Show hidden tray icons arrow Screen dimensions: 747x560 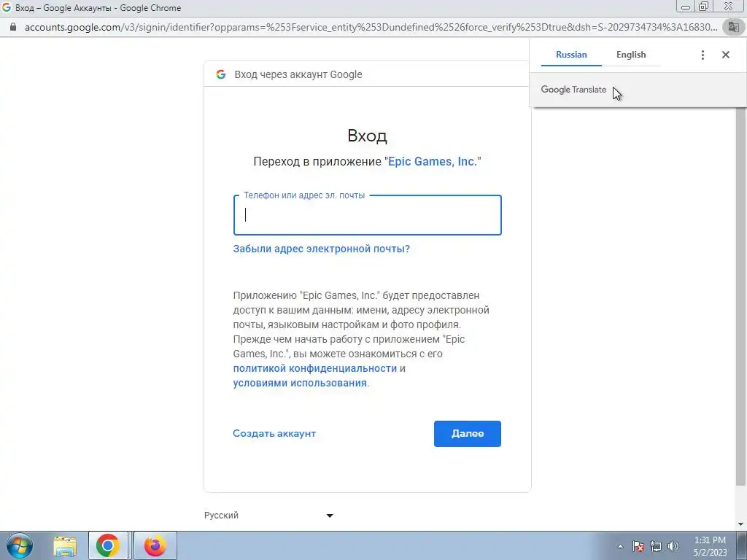[x=620, y=546]
